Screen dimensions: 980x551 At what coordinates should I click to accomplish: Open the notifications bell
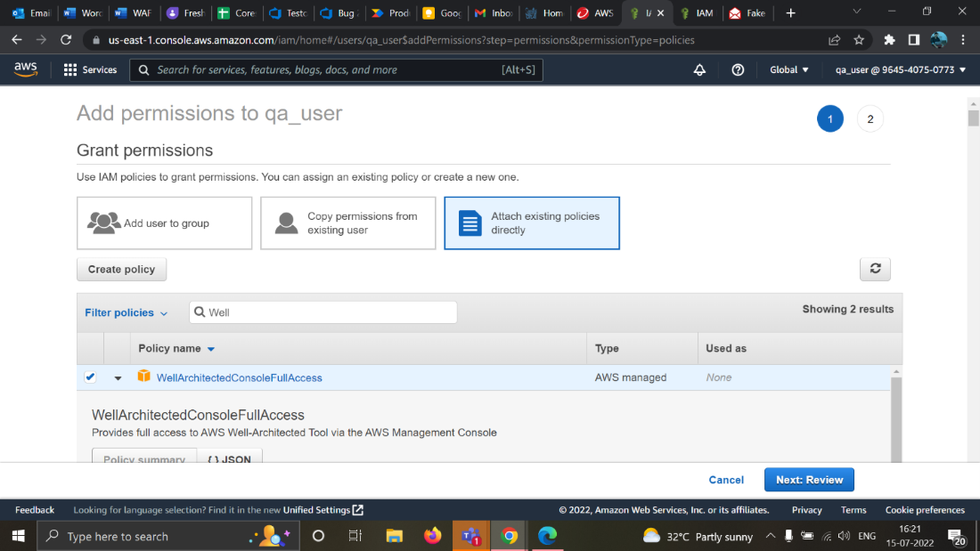pyautogui.click(x=699, y=70)
